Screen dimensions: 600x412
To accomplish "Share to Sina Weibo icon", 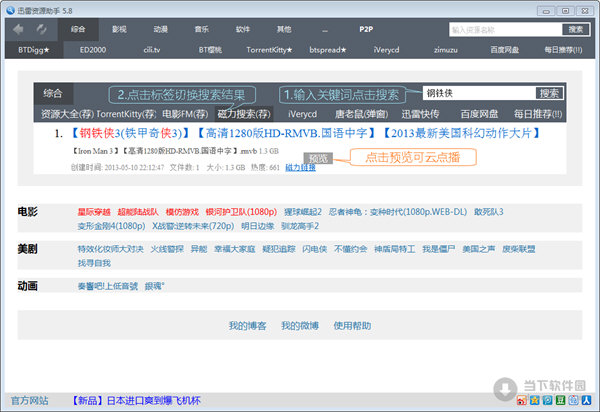I will click(x=521, y=400).
